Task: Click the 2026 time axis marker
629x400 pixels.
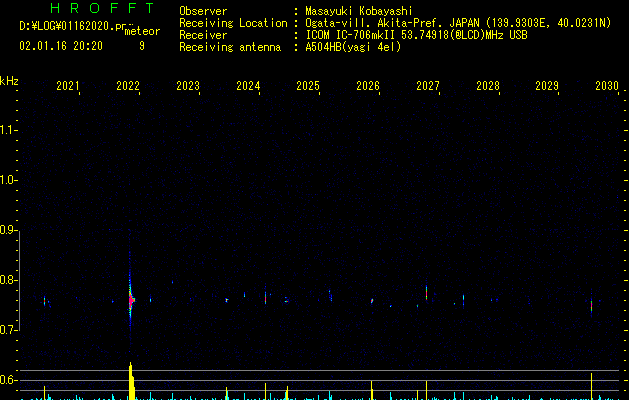Action: tap(368, 85)
